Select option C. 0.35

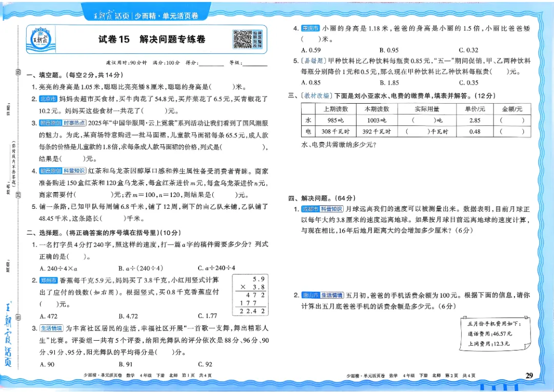pos(468,83)
